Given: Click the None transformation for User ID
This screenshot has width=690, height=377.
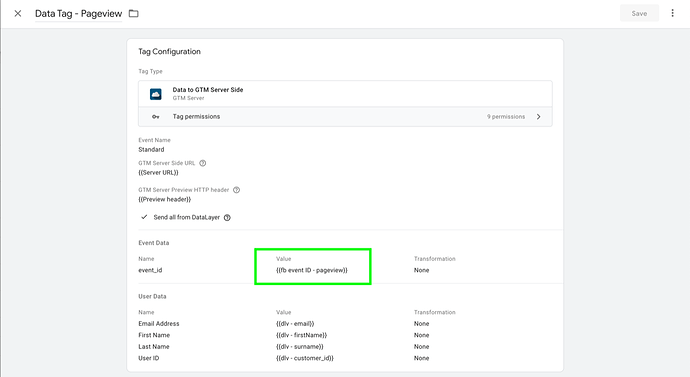Looking at the screenshot, I should [x=421, y=358].
